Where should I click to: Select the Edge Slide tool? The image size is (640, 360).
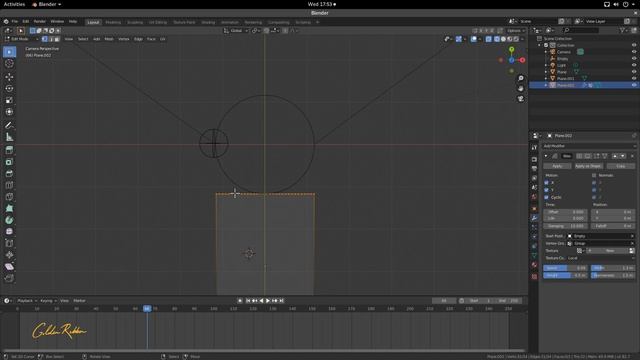[9, 243]
